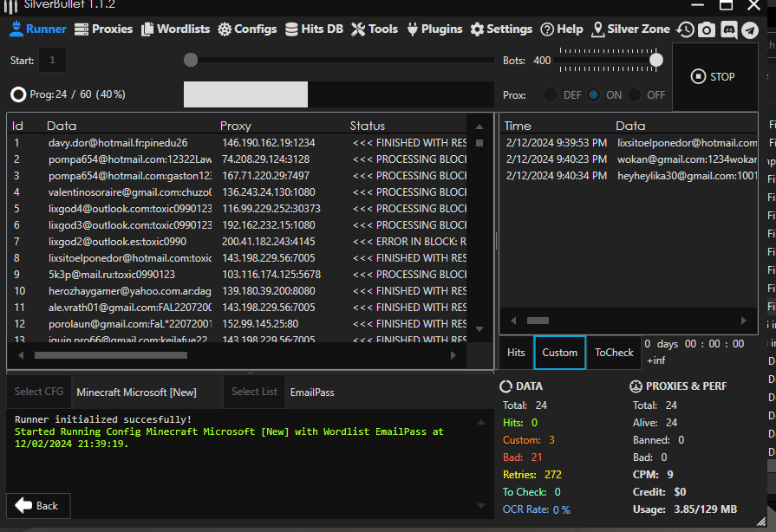Open the Wordlists section icon
Screen dimensions: 776x532
pos(147,29)
